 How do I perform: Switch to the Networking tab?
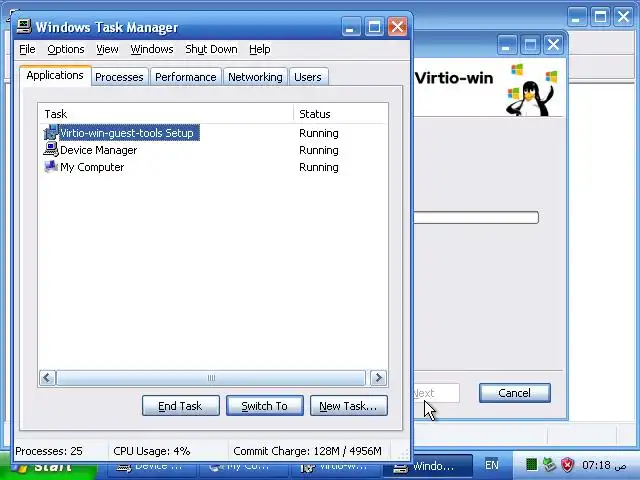point(255,77)
